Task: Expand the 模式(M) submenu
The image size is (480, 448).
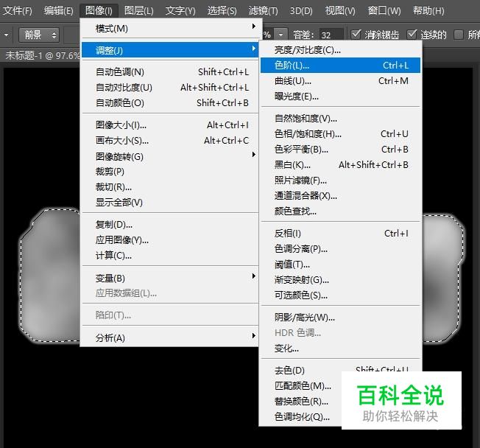Action: click(170, 29)
